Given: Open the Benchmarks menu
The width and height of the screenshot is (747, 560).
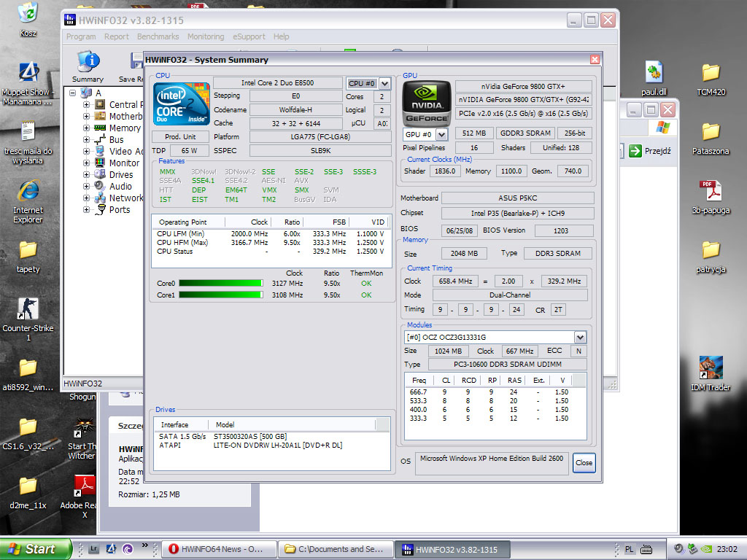Looking at the screenshot, I should point(158,36).
